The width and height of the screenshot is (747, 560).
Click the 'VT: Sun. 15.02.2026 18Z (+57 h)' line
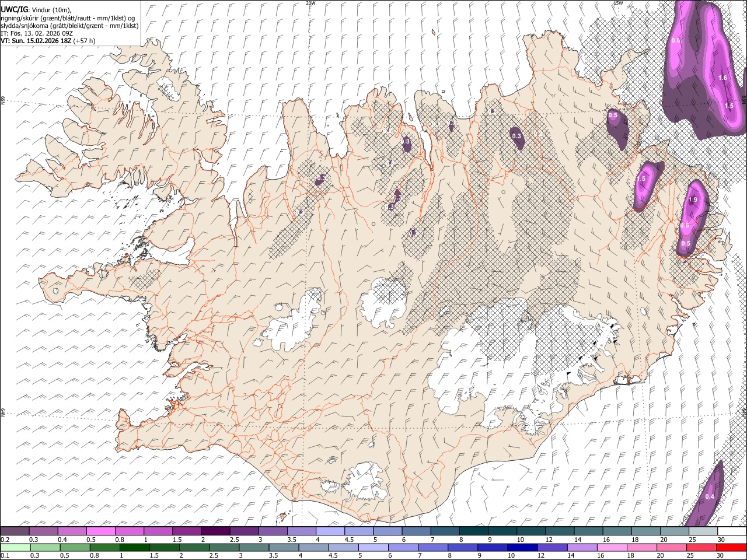tap(48, 41)
